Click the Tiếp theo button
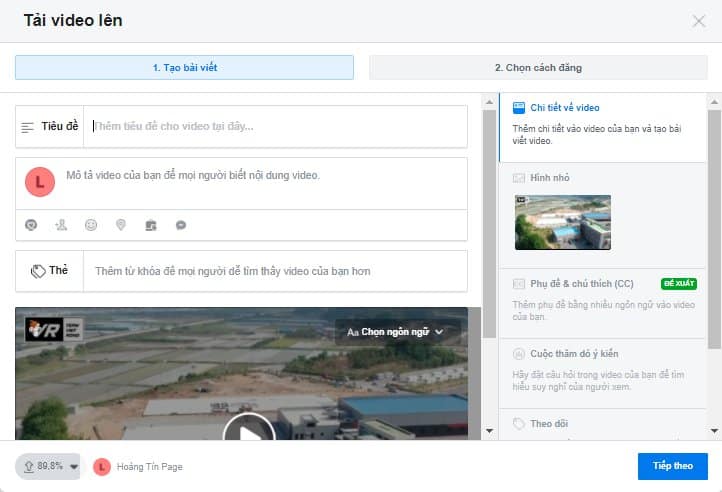 tap(672, 466)
